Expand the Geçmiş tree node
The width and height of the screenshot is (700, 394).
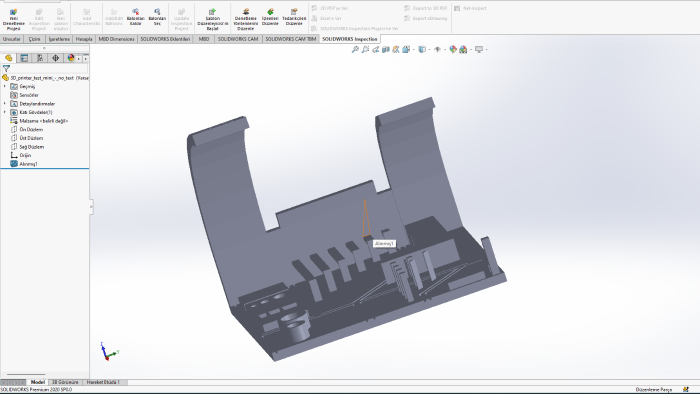click(x=5, y=86)
